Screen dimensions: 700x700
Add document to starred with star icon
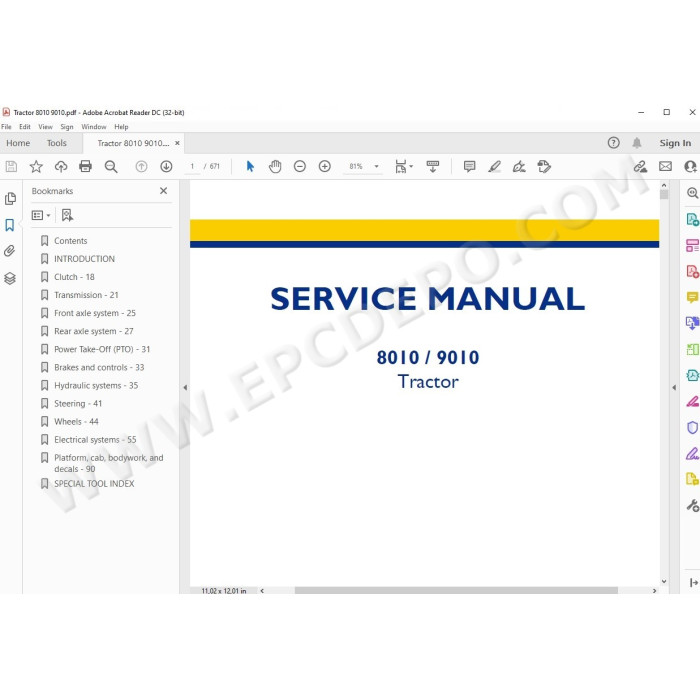(x=36, y=167)
